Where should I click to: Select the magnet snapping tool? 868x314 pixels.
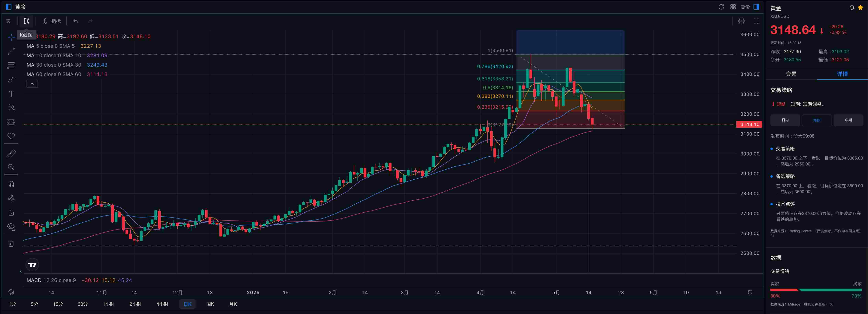(11, 184)
